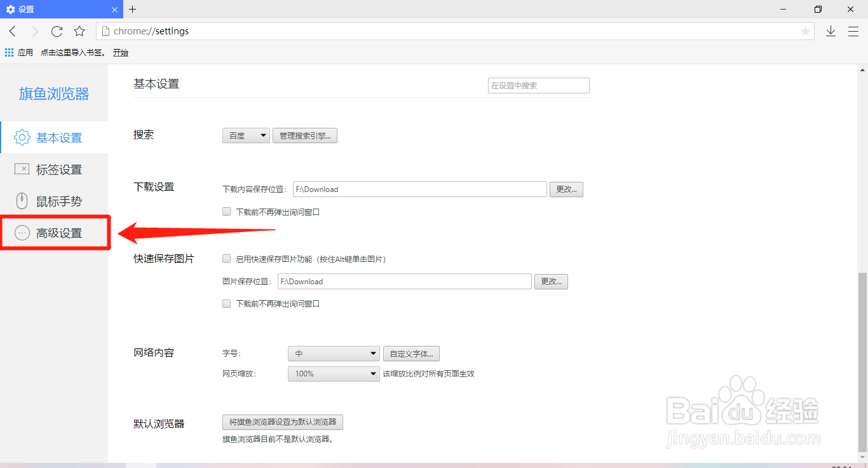Click the 图片保存位置 path field
868x468 pixels.
click(x=405, y=281)
